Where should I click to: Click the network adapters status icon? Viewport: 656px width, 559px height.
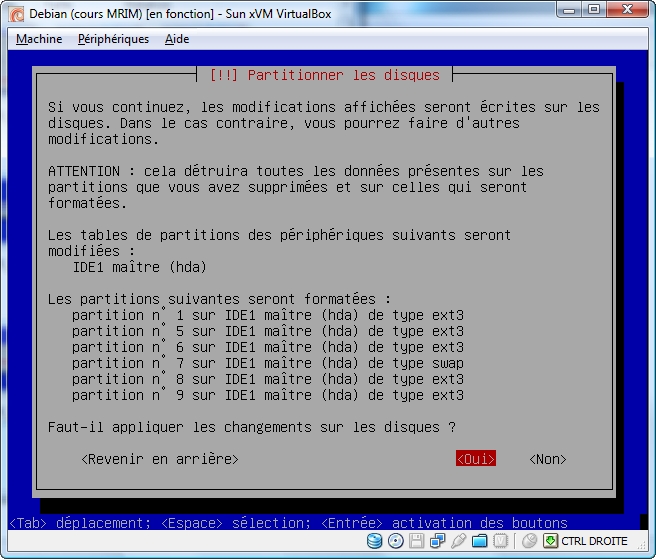pos(438,541)
